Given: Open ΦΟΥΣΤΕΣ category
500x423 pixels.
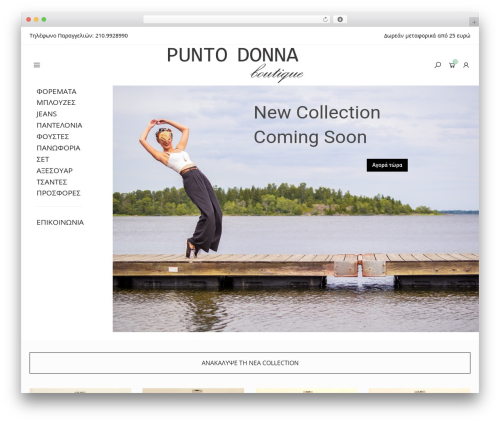Looking at the screenshot, I should (53, 137).
